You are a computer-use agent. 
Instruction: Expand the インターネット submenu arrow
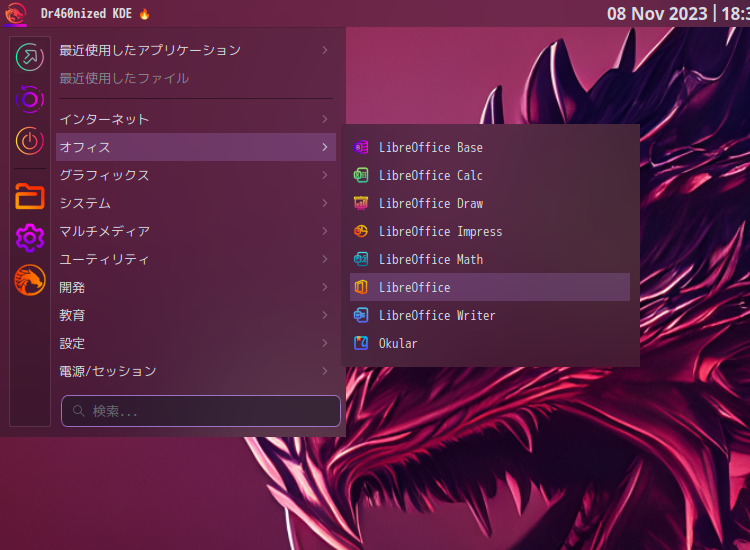click(325, 119)
